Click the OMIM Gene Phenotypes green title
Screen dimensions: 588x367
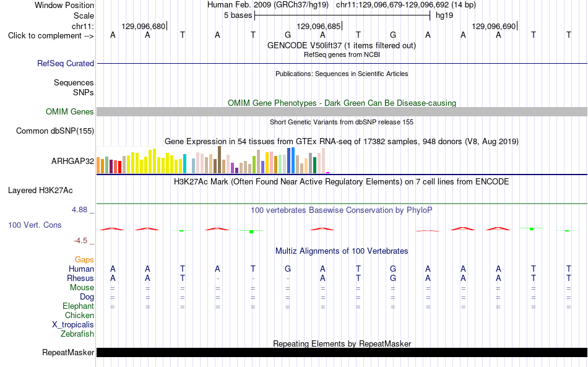(x=342, y=103)
